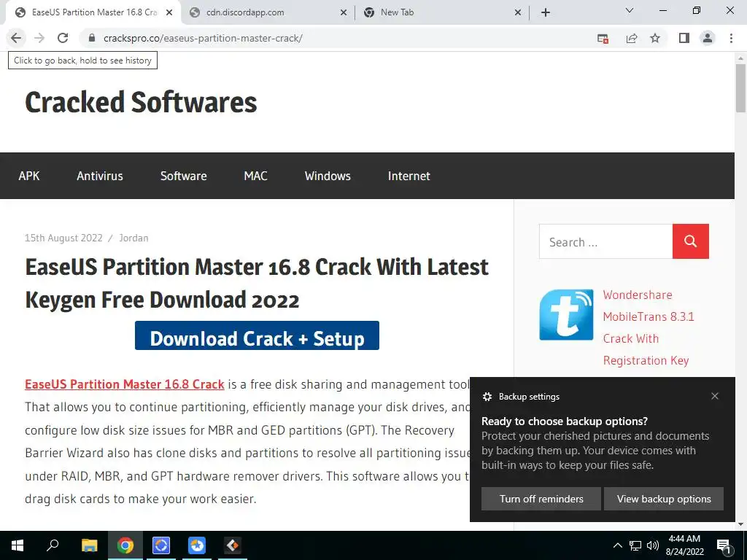The height and width of the screenshot is (560, 747).
Task: Open the Chrome profile avatar
Action: click(x=708, y=38)
